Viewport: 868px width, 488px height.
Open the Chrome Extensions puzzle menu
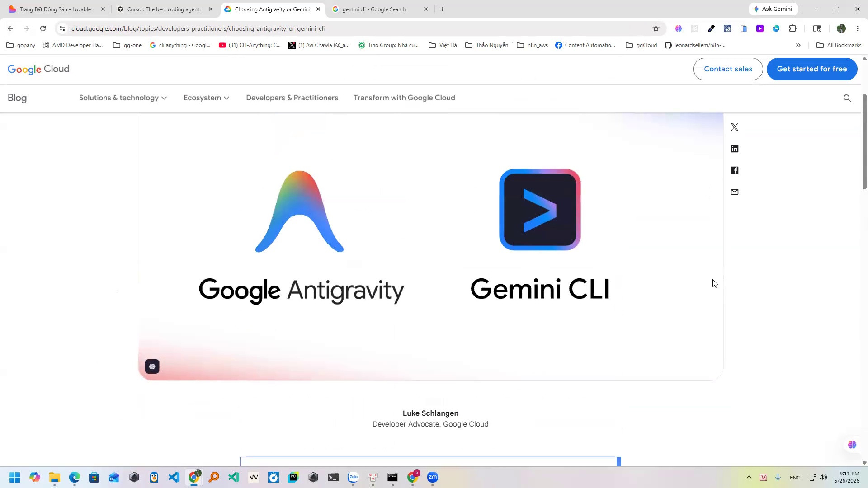point(793,28)
